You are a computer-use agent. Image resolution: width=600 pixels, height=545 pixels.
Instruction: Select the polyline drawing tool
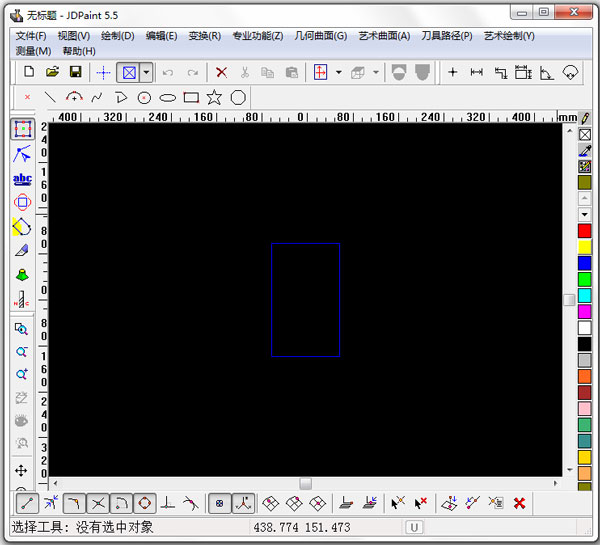(121, 98)
